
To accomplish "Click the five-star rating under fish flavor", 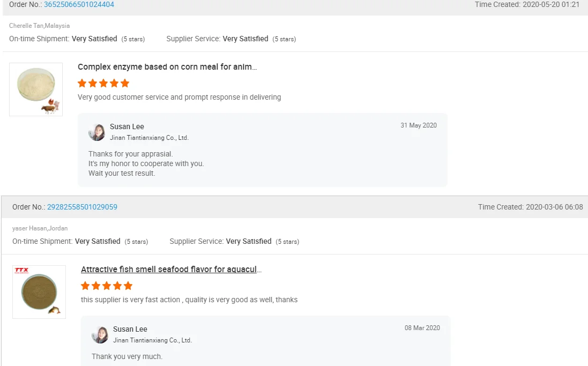I will 107,286.
